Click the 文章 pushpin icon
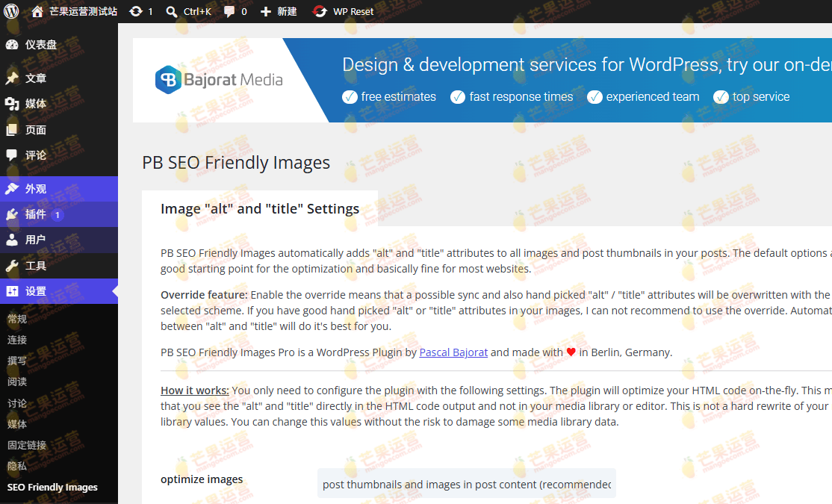The height and width of the screenshot is (504, 832). coord(12,78)
